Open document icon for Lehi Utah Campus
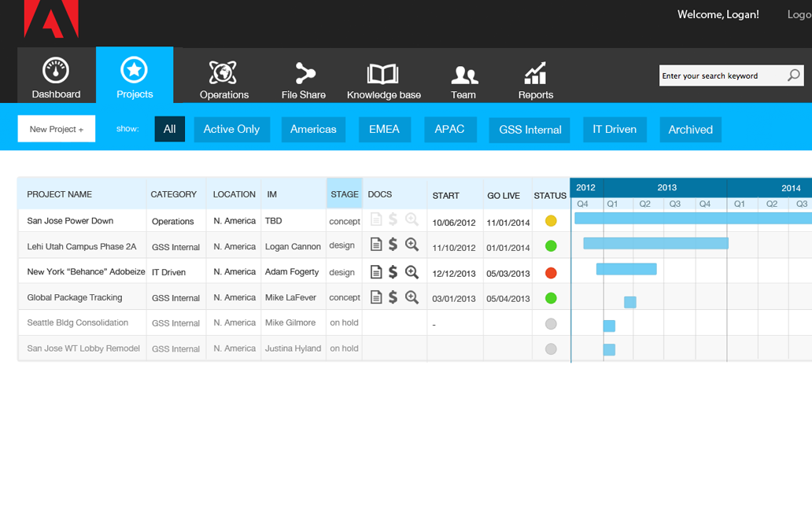 coord(376,245)
